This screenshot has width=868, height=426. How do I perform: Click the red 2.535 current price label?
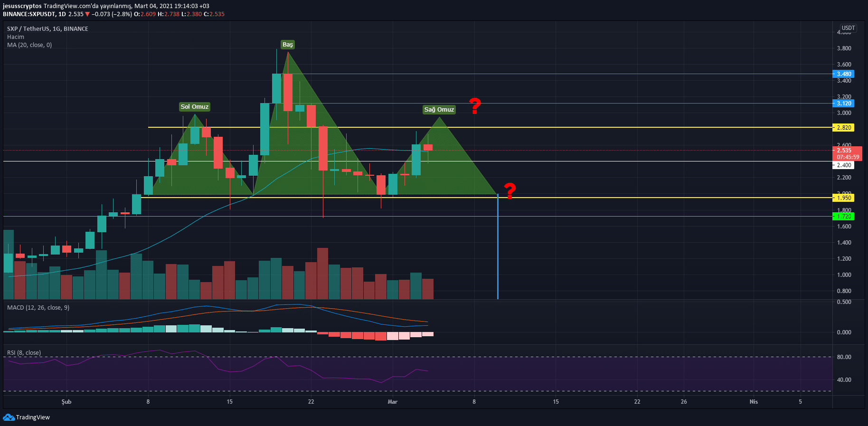[847, 151]
